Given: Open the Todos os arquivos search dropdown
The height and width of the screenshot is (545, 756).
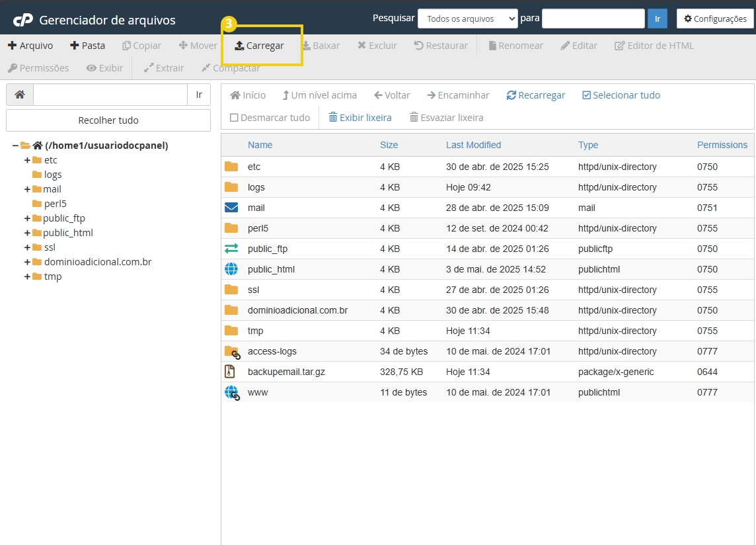Looking at the screenshot, I should (468, 19).
